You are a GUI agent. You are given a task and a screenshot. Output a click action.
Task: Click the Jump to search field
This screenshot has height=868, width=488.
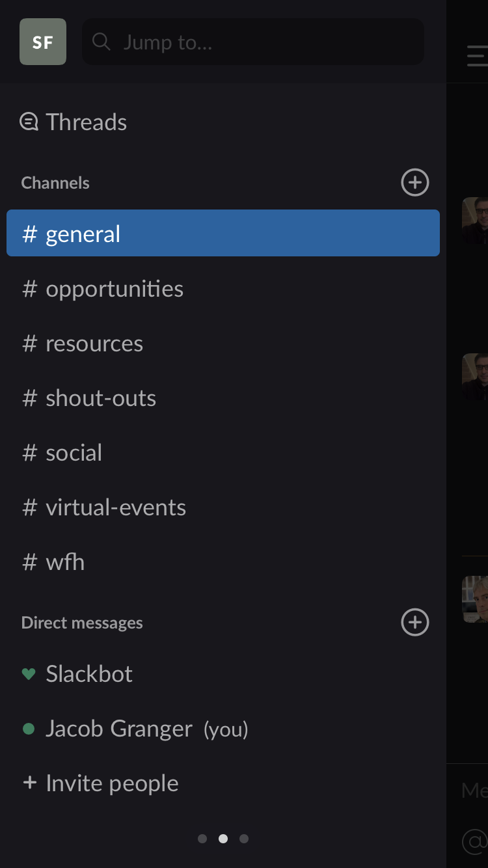(x=253, y=42)
